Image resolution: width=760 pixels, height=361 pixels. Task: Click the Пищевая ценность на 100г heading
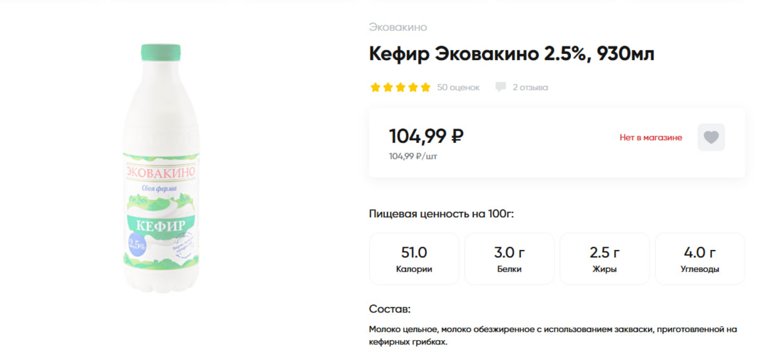click(441, 214)
